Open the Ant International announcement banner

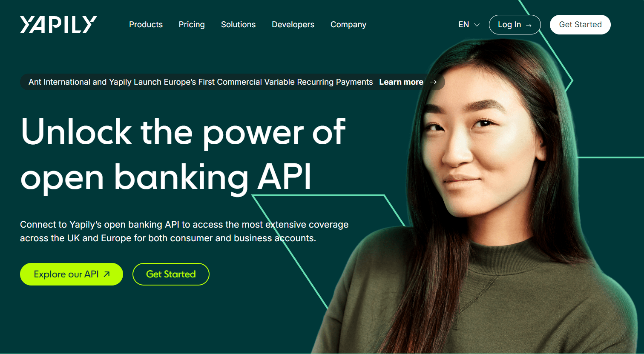coord(233,82)
